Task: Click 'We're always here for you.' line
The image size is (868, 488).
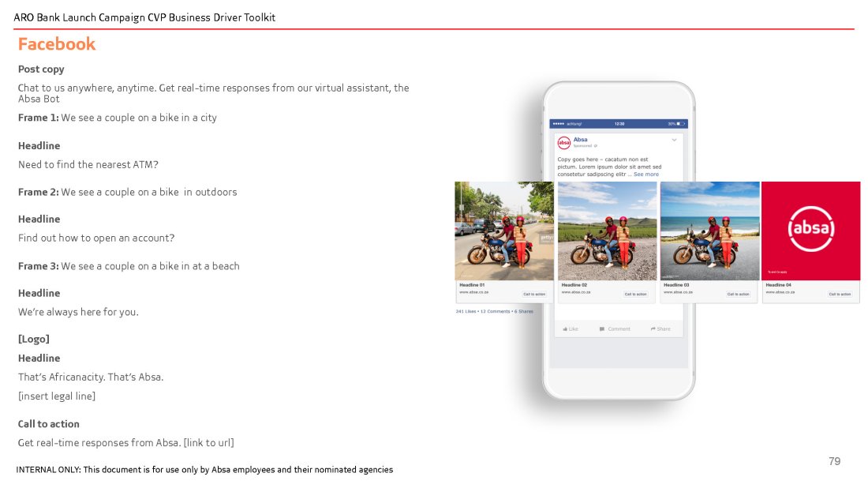Action: point(78,312)
